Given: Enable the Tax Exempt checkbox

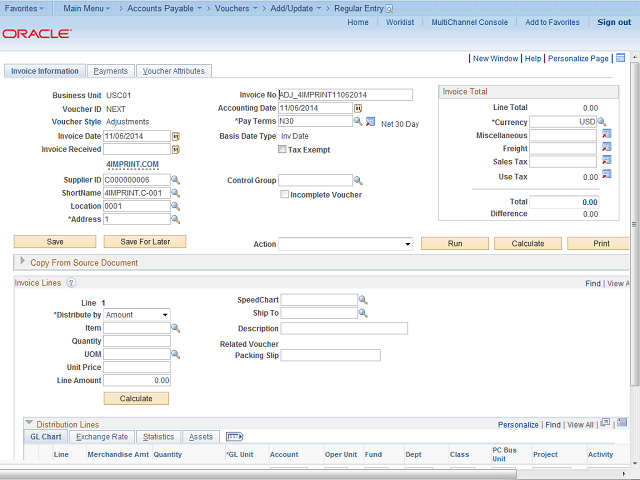Looking at the screenshot, I should tap(282, 150).
